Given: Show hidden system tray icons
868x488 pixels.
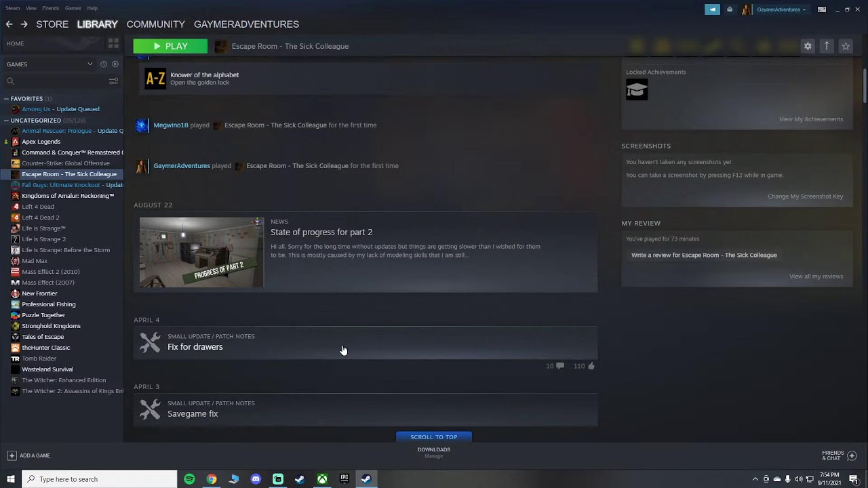Looking at the screenshot, I should click(x=755, y=479).
